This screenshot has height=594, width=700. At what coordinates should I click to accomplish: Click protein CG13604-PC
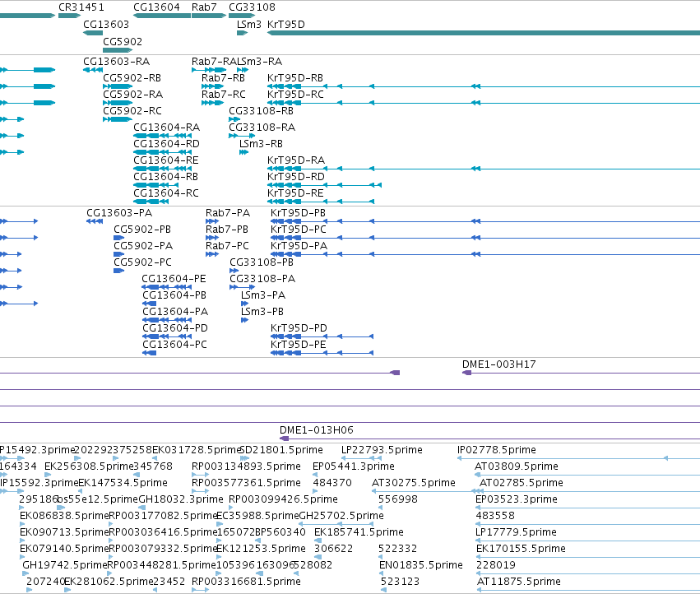click(x=174, y=345)
